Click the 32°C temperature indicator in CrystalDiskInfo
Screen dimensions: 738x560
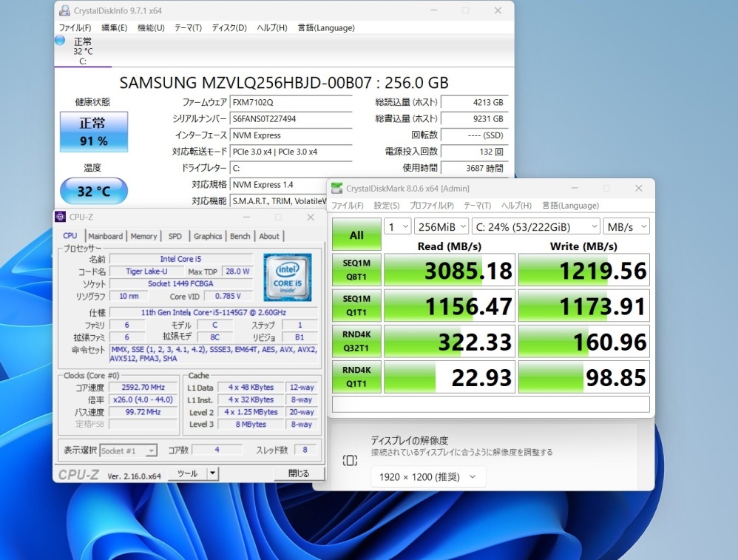(93, 191)
